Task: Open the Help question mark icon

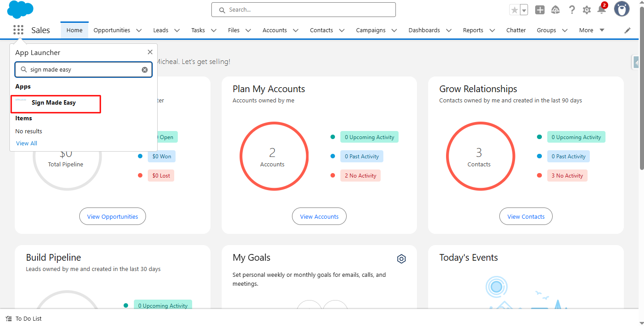Action: click(572, 10)
